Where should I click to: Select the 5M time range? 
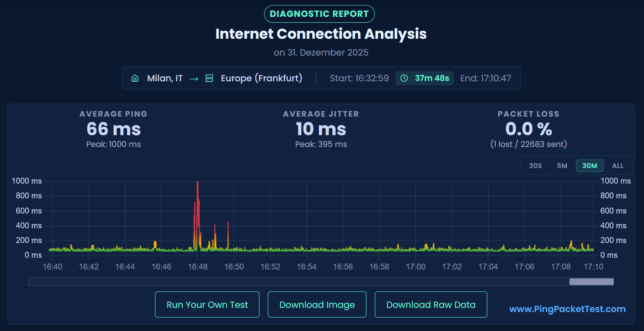pos(562,165)
